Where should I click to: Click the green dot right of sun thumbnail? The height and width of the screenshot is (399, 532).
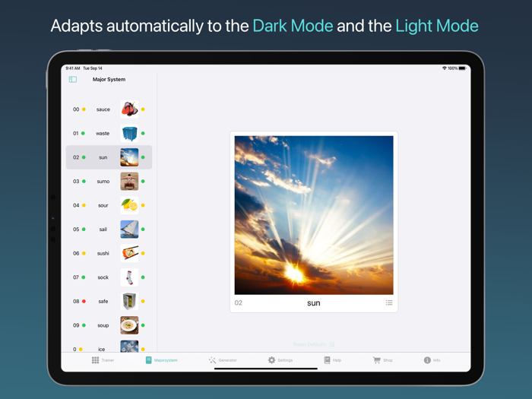coord(143,157)
